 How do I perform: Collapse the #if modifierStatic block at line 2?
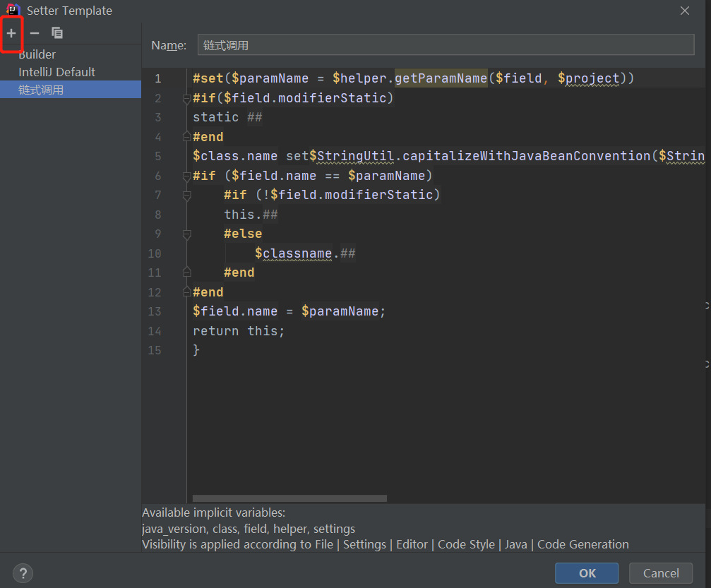[186, 98]
